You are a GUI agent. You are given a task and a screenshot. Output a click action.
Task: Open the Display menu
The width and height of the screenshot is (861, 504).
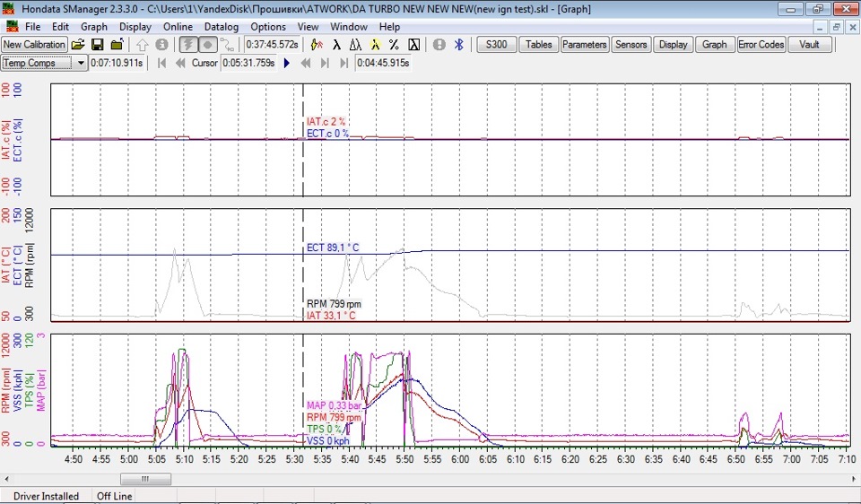(x=135, y=26)
